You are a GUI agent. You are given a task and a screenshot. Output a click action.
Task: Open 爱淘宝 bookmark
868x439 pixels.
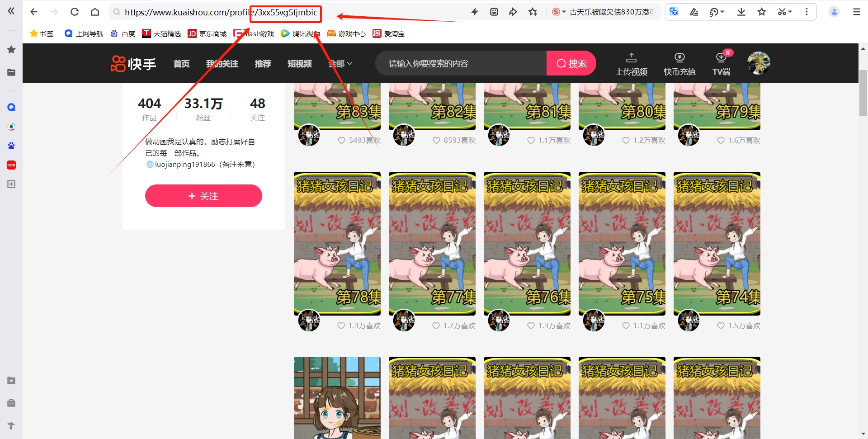pos(389,33)
